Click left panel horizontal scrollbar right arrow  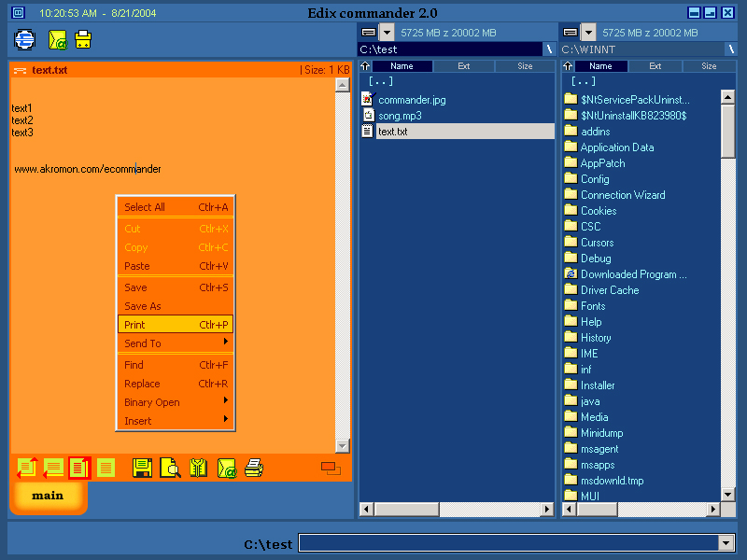click(547, 509)
